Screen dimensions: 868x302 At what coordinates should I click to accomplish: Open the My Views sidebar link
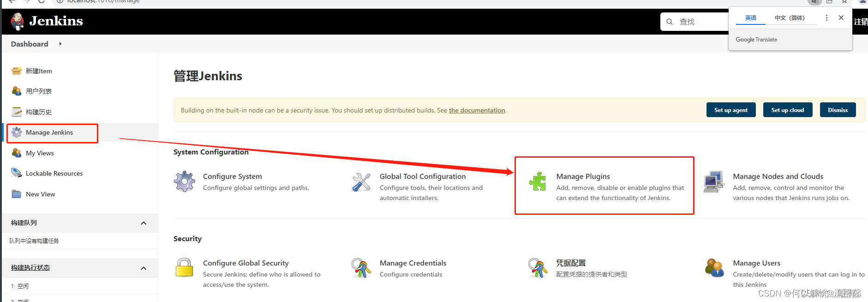(x=40, y=153)
